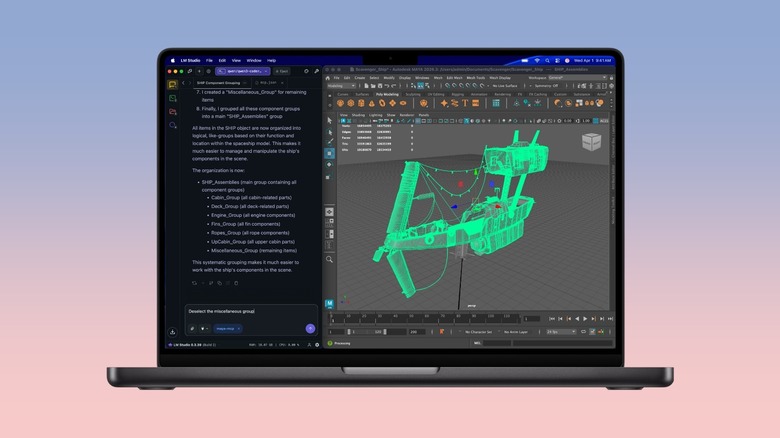Open the LM Studio search sidebar icon
Image resolution: width=780 pixels, height=438 pixels.
tap(173, 125)
